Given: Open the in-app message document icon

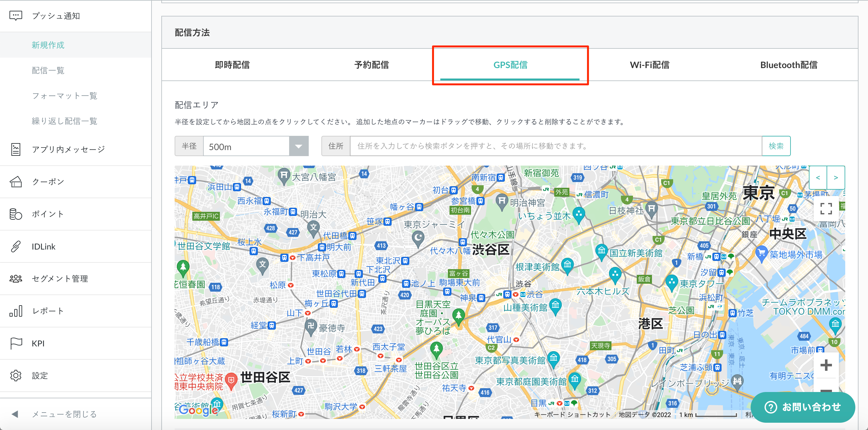Looking at the screenshot, I should 15,149.
